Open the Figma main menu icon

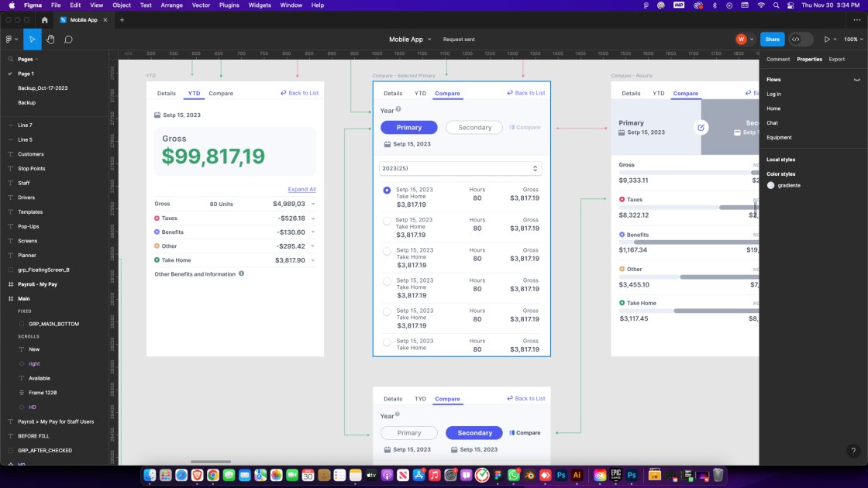pos(10,40)
